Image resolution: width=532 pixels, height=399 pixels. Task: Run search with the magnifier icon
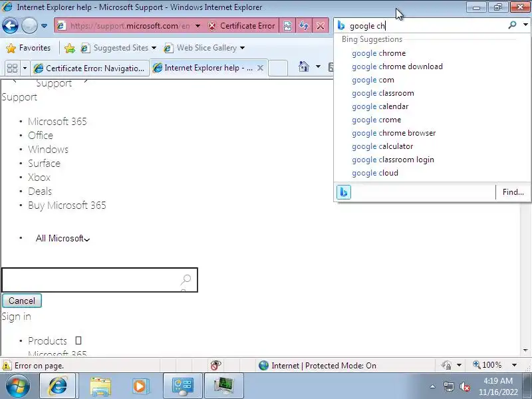pos(512,25)
